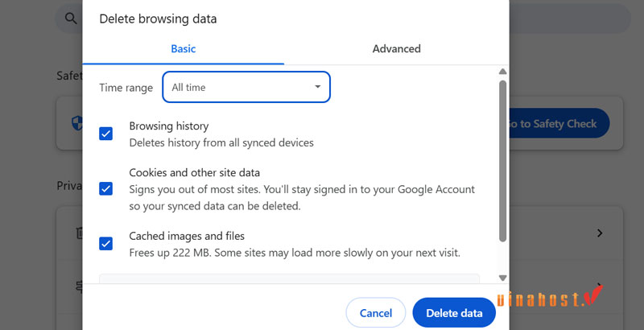Click the trash can icon behind the dialog

click(79, 233)
